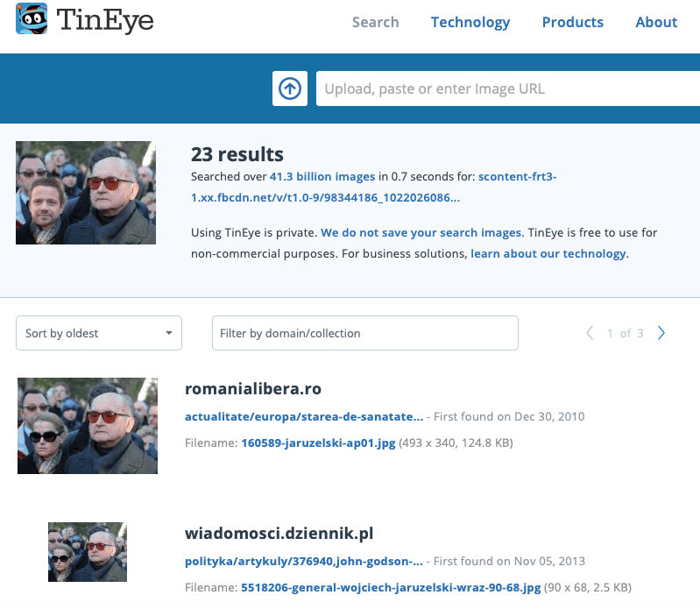Open the scontent-frt3 fbcdn search URL link

point(374,187)
